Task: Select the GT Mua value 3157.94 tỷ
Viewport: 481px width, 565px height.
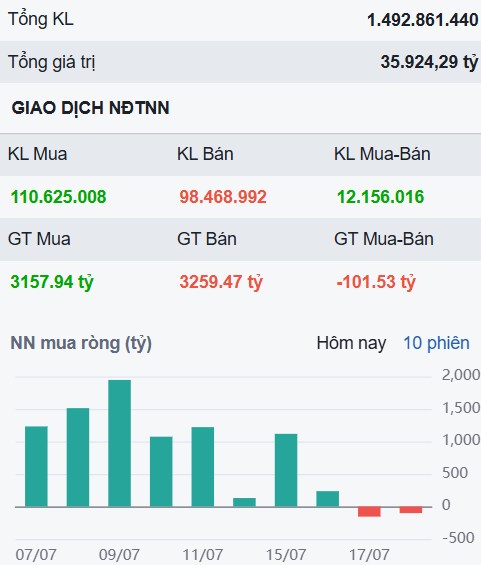Action: pyautogui.click(x=52, y=282)
